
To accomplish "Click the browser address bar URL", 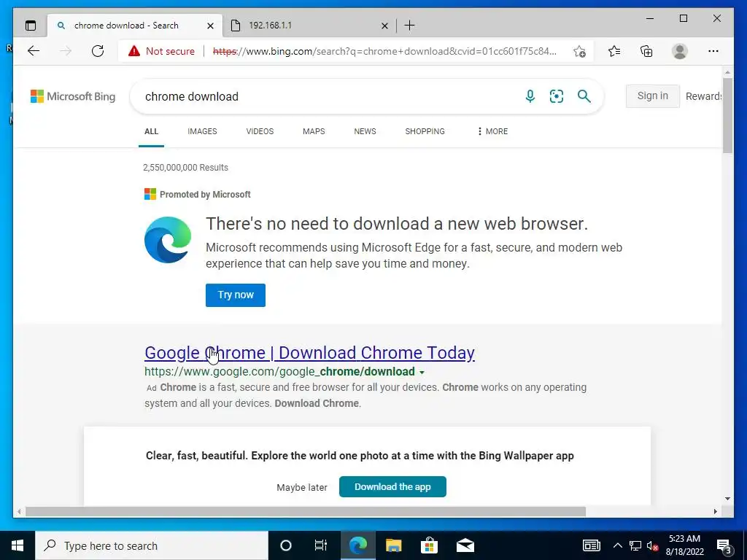I will tap(384, 51).
